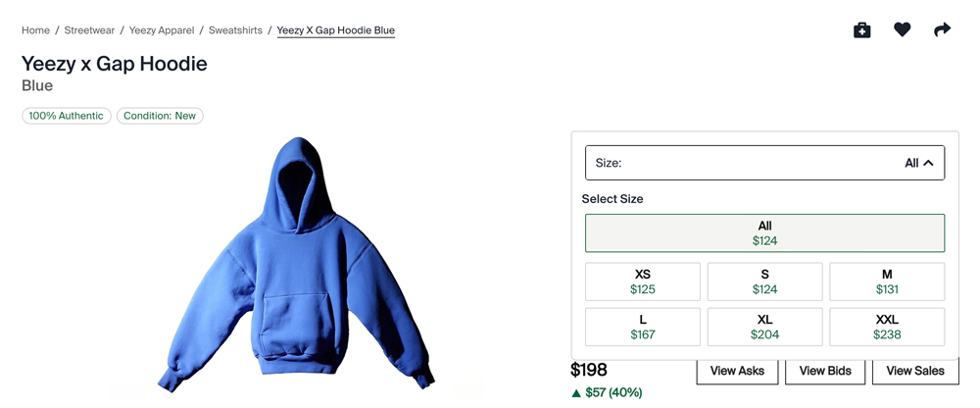
Task: Share product using arrow icon
Action: (943, 30)
